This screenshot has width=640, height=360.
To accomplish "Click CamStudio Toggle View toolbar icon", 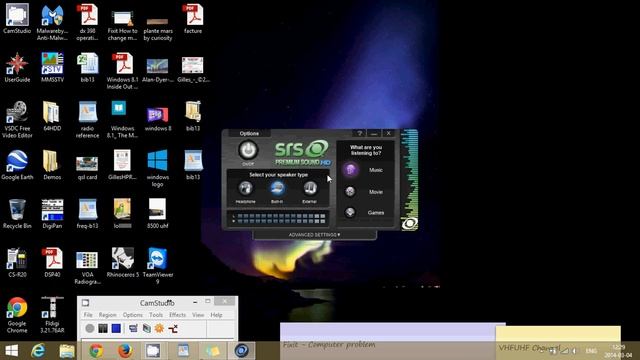I will [133, 328].
